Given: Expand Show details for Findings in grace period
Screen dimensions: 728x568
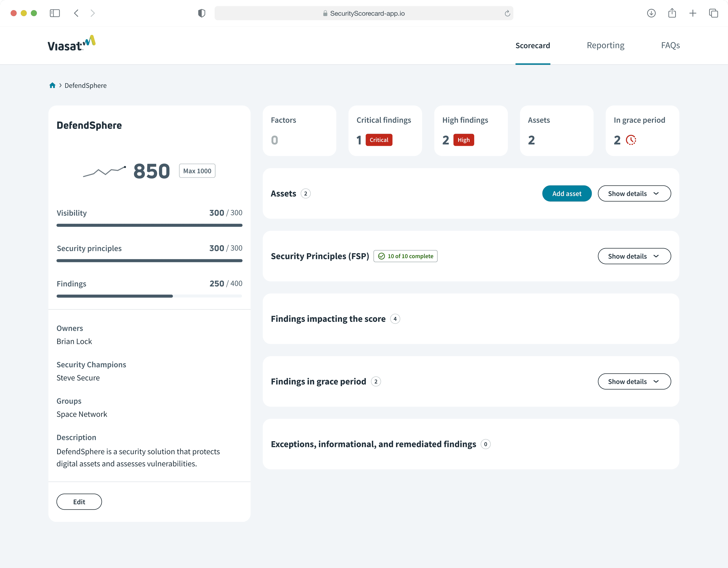Looking at the screenshot, I should [634, 382].
